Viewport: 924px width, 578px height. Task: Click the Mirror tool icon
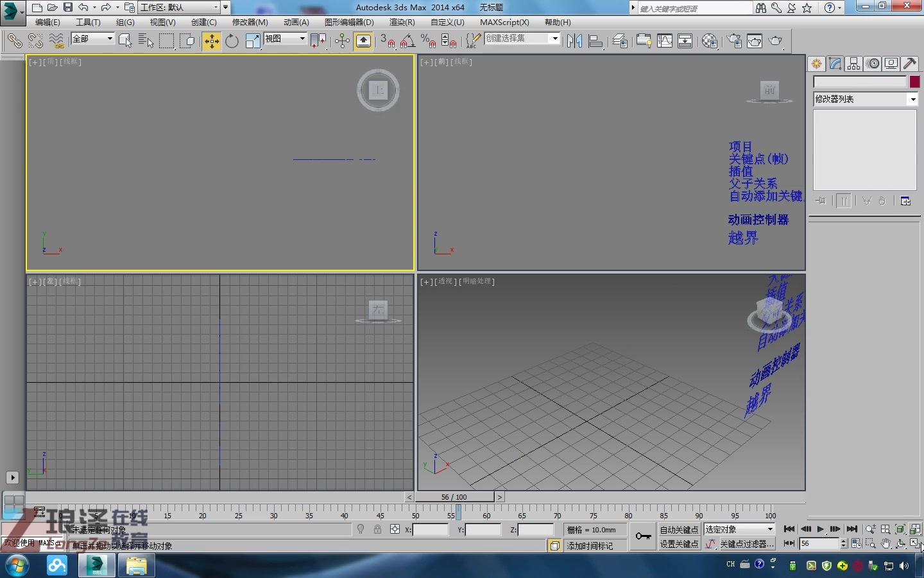coord(574,41)
